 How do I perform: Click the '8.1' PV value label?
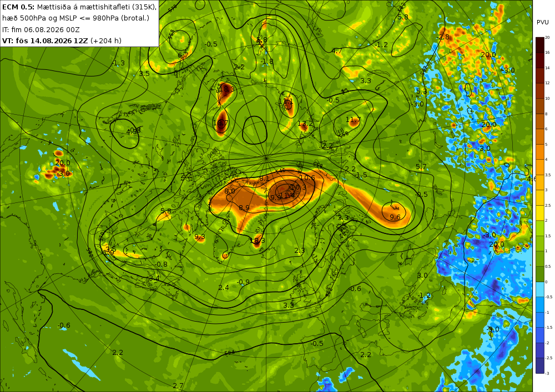264,179
